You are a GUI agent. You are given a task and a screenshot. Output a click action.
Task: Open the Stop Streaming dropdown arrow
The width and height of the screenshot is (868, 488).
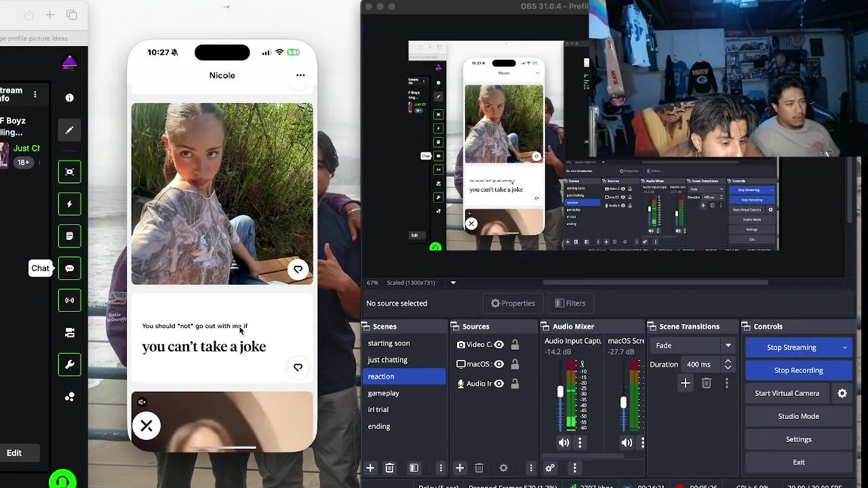tap(844, 348)
